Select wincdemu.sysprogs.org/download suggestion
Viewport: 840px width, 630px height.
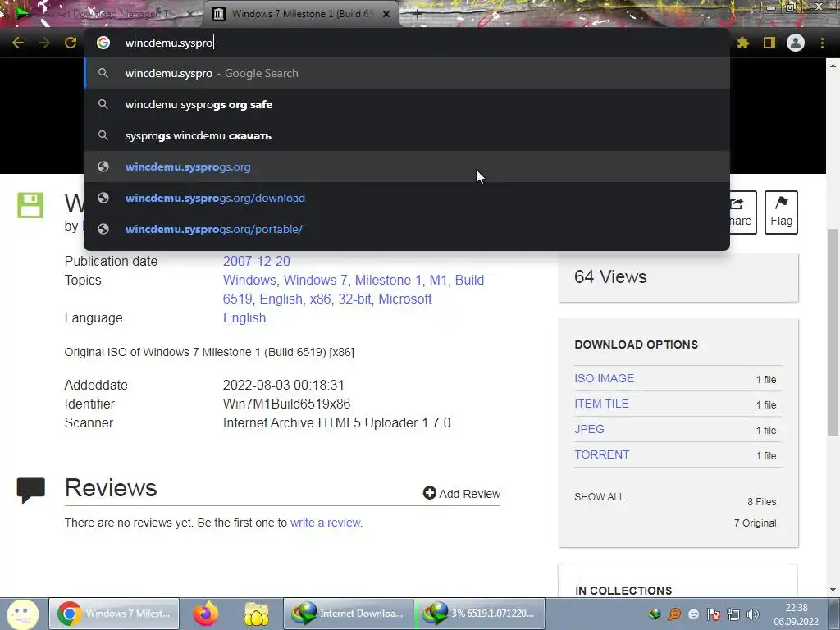[407, 198]
